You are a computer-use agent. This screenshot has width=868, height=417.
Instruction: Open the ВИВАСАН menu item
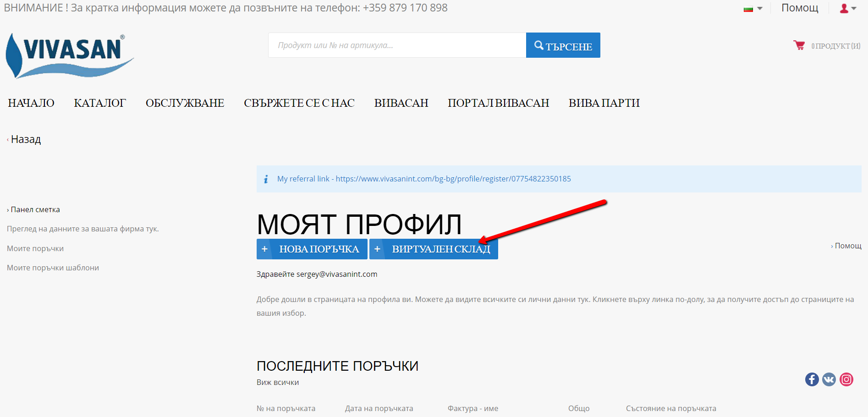coord(401,103)
